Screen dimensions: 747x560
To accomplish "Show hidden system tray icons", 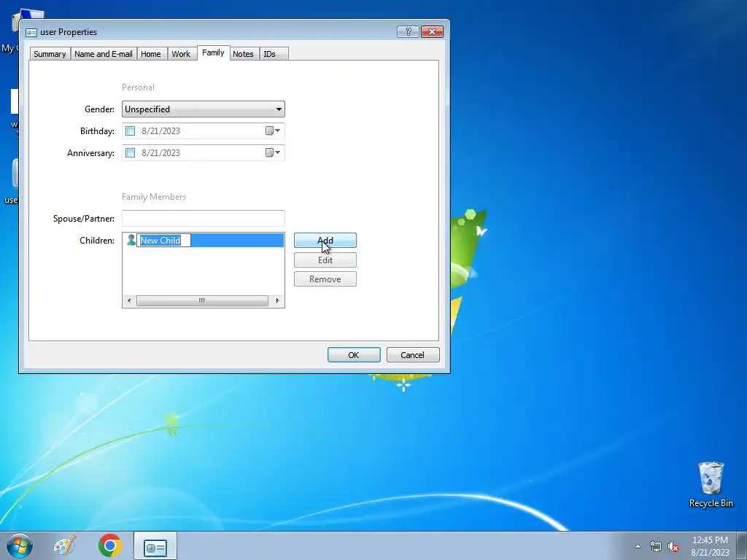I will pyautogui.click(x=638, y=547).
